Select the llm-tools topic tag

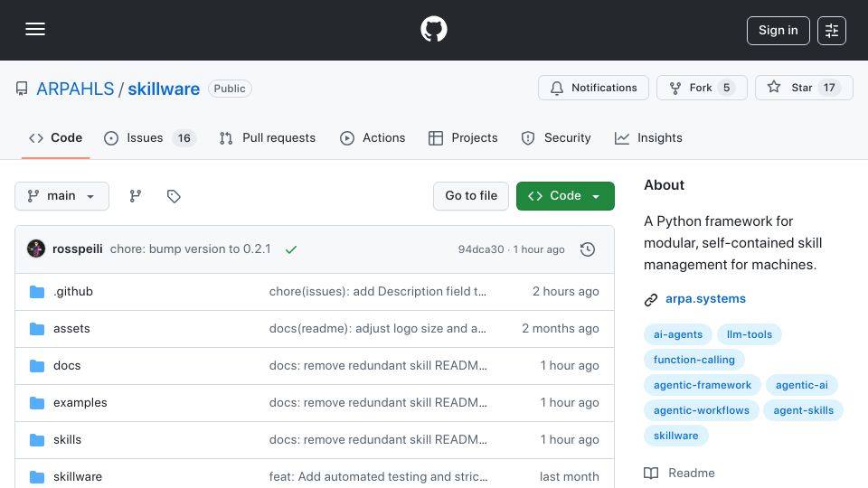749,334
